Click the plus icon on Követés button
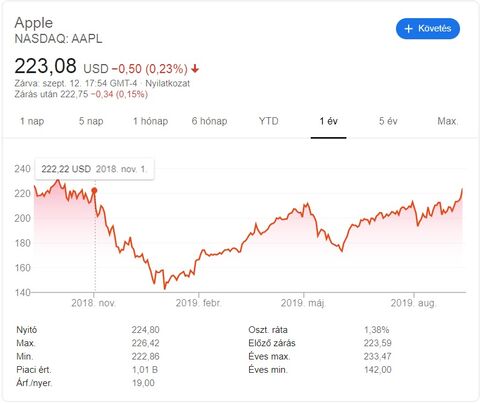Image resolution: width=480 pixels, height=403 pixels. coord(408,29)
